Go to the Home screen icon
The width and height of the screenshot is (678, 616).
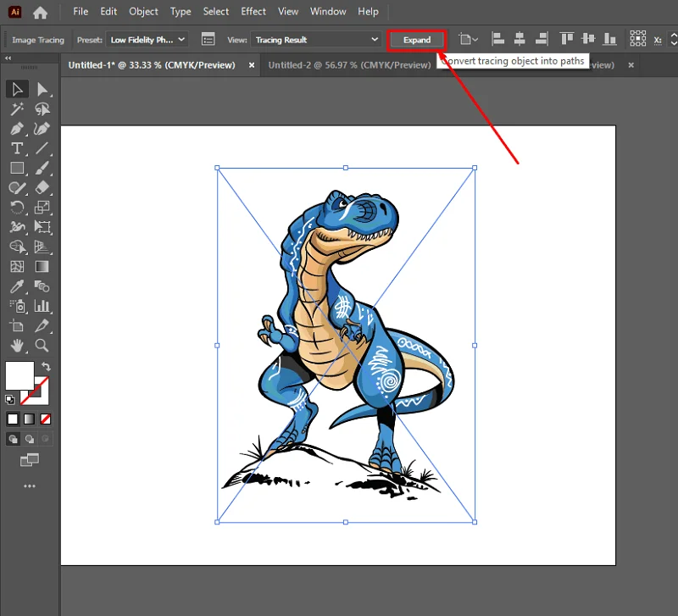40,12
